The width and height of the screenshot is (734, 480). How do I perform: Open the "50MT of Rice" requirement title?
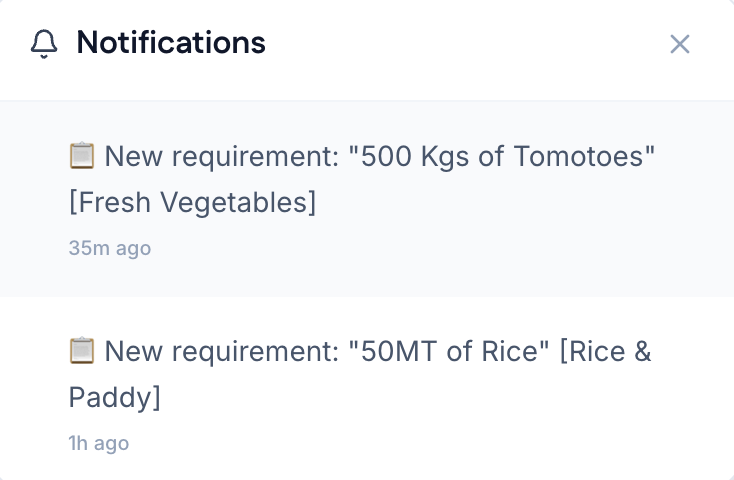[448, 352]
